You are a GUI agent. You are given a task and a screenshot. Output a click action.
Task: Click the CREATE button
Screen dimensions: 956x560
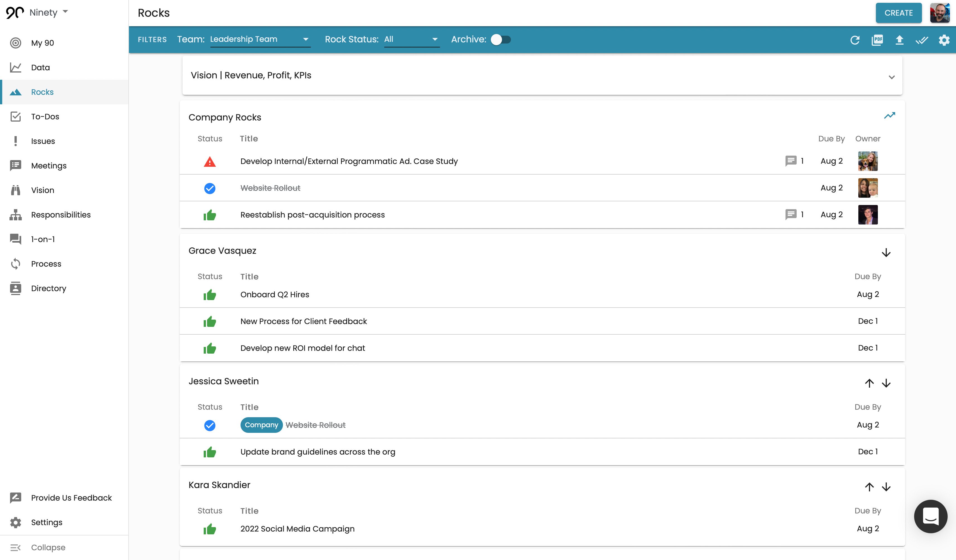tap(899, 13)
